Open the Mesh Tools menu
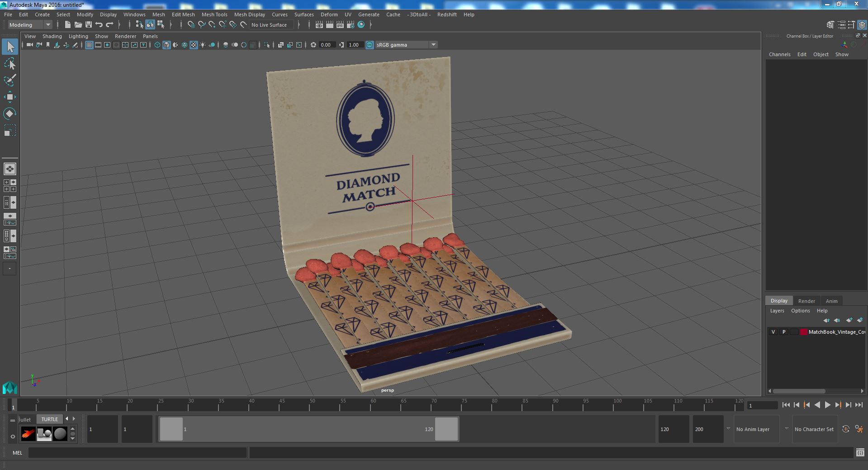The image size is (868, 470). pyautogui.click(x=214, y=14)
